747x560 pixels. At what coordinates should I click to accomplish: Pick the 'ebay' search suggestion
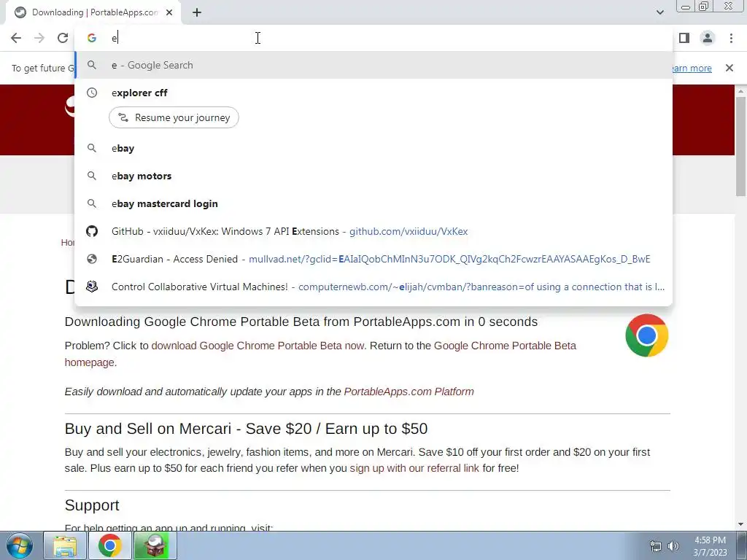373,148
